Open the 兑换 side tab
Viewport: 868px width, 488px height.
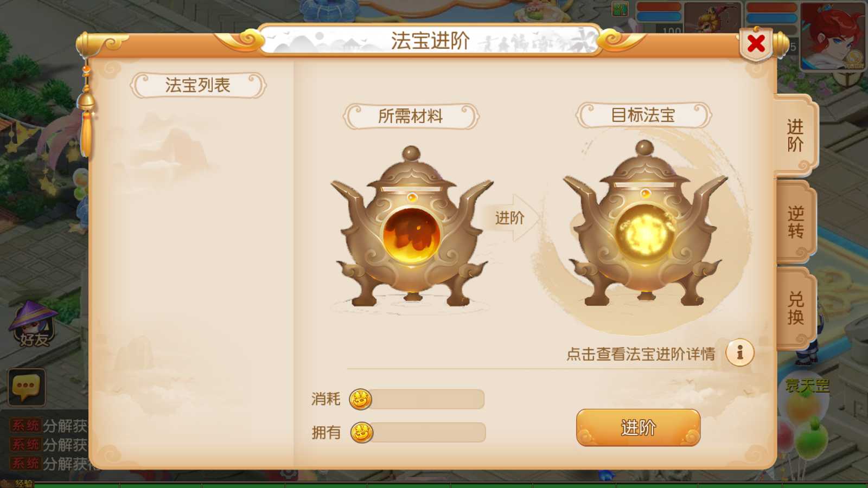795,308
